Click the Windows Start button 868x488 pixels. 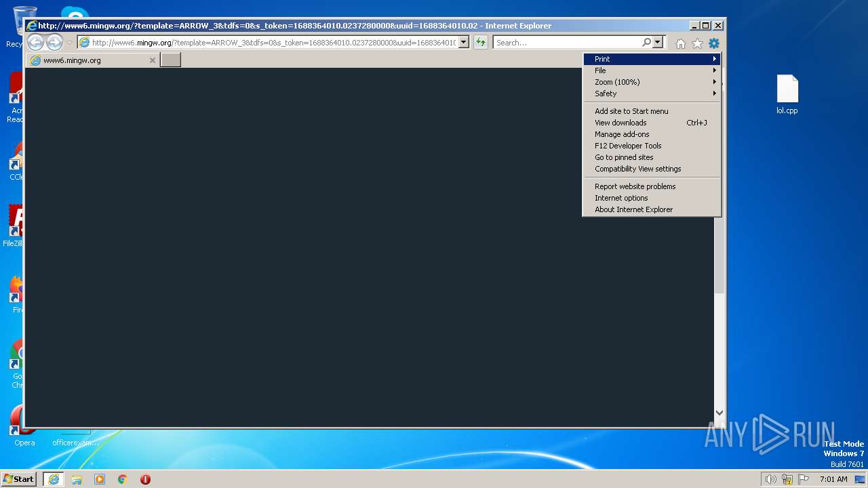coord(19,479)
